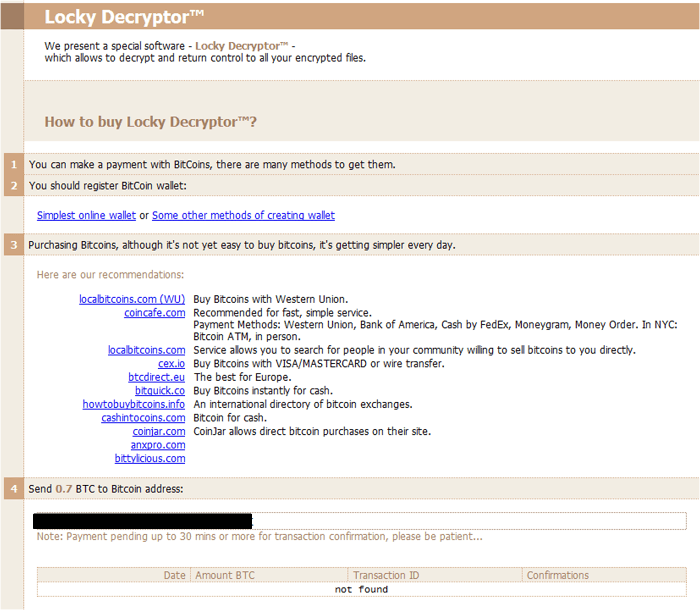Click the step 4 number badge
Image resolution: width=700 pixels, height=610 pixels.
tap(14, 489)
